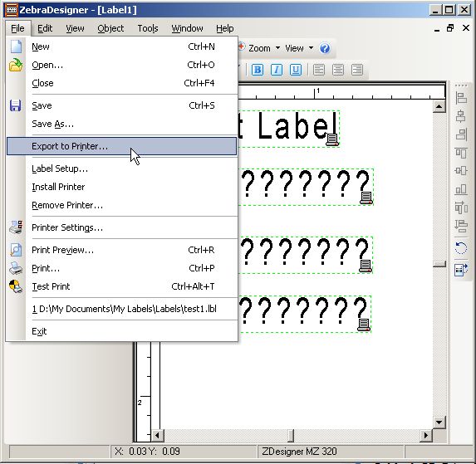Restore the inner Label1 document window
This screenshot has height=464, width=476.
point(450,28)
